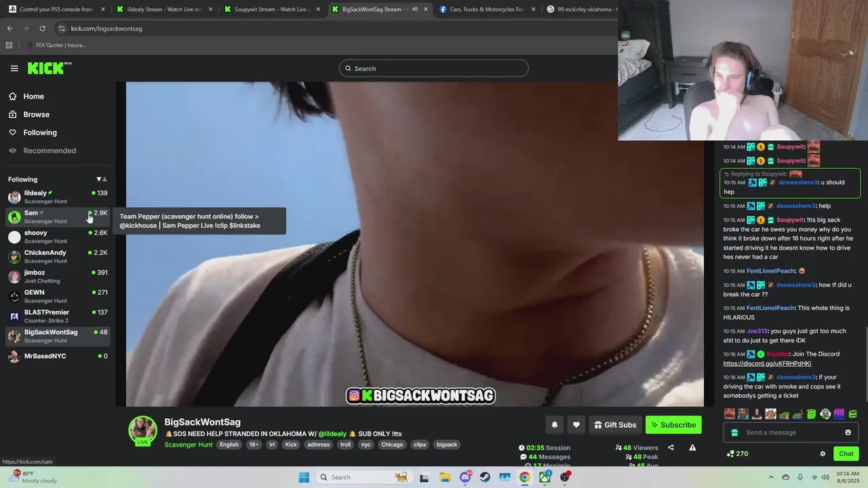Open Windows Start menu
Screen dimensions: 868x488
(304, 477)
